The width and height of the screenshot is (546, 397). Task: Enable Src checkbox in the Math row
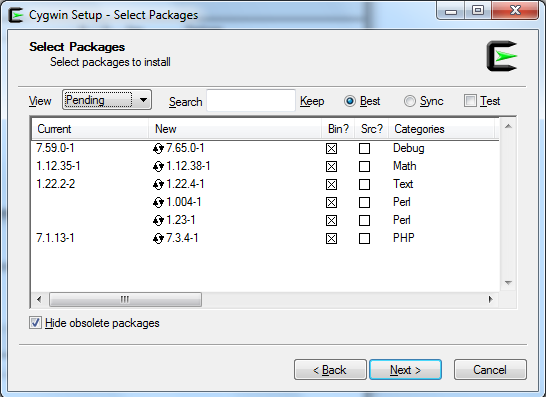pos(364,166)
